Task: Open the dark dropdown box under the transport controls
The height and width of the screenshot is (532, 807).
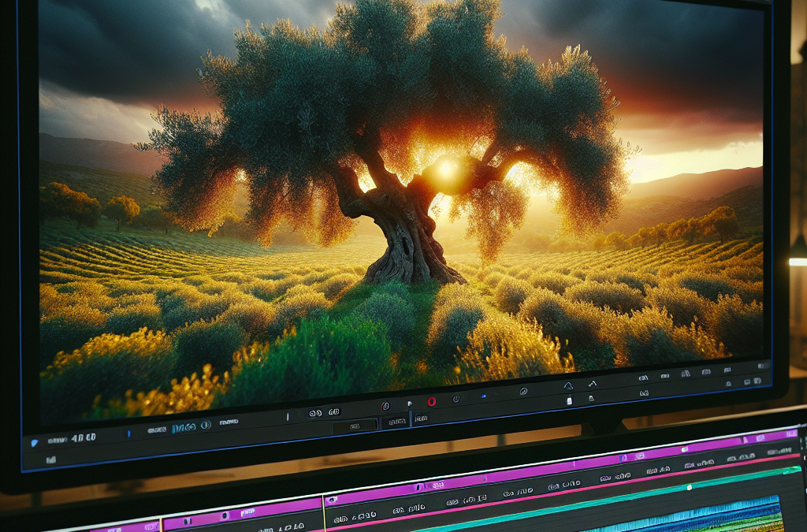Action: (x=355, y=426)
